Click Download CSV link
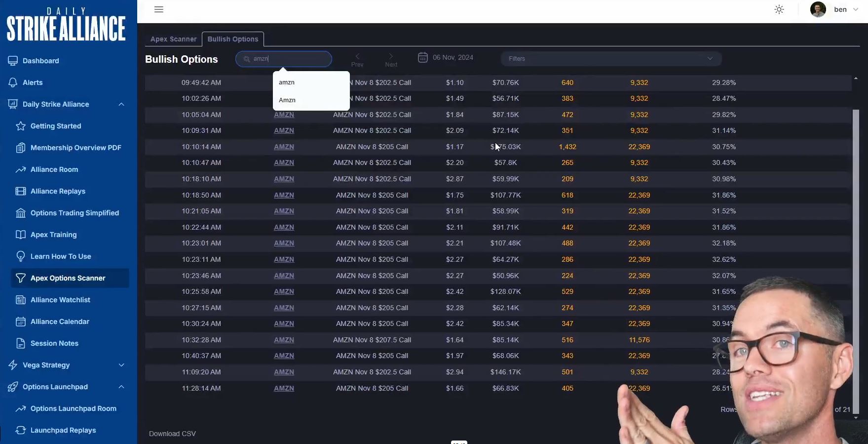868x444 pixels. click(x=172, y=434)
